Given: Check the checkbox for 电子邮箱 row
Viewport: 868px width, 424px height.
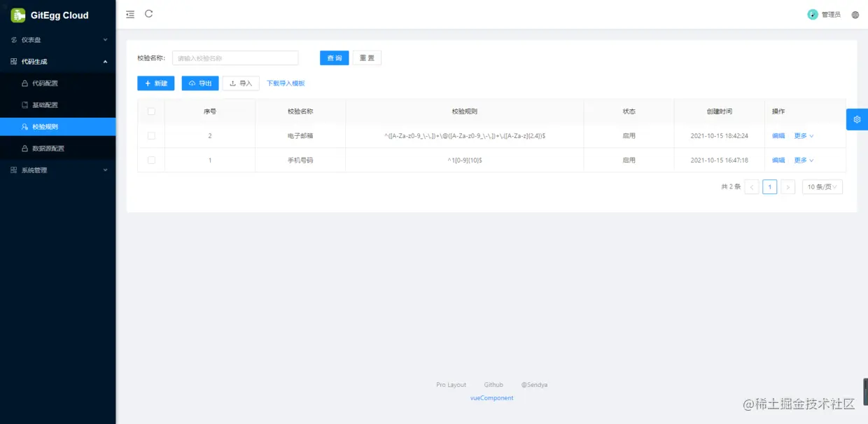Looking at the screenshot, I should pos(151,135).
